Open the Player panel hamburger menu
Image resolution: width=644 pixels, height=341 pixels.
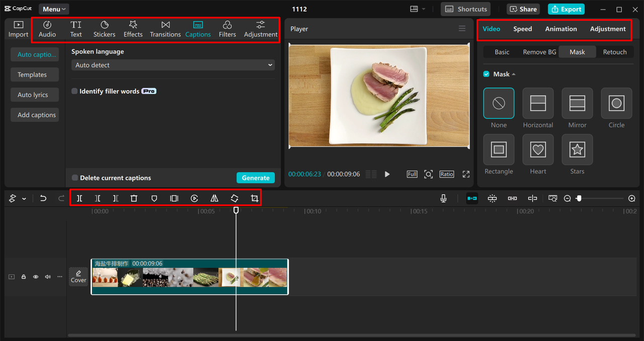pos(462,29)
